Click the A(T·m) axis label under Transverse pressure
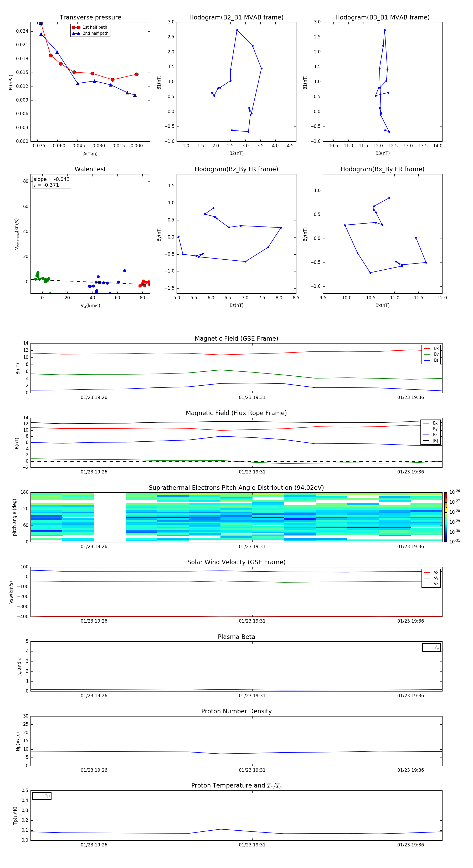 [90, 154]
